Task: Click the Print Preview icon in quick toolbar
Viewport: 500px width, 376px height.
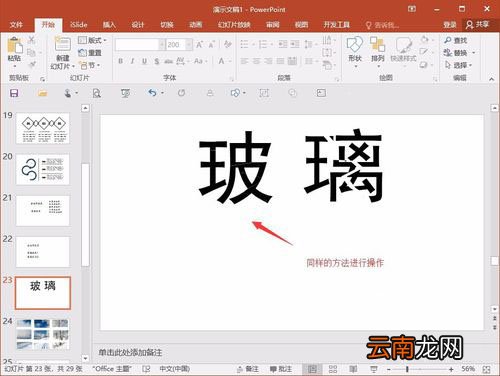Action: (97, 93)
